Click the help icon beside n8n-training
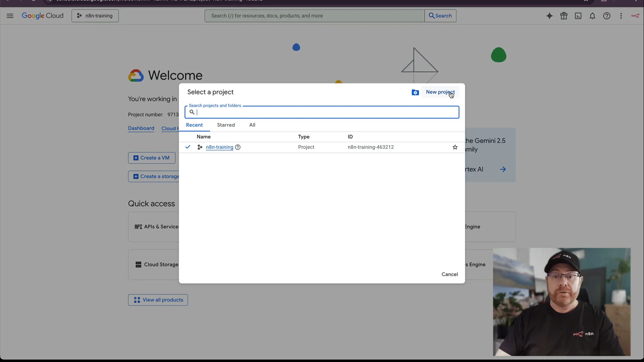 click(238, 147)
